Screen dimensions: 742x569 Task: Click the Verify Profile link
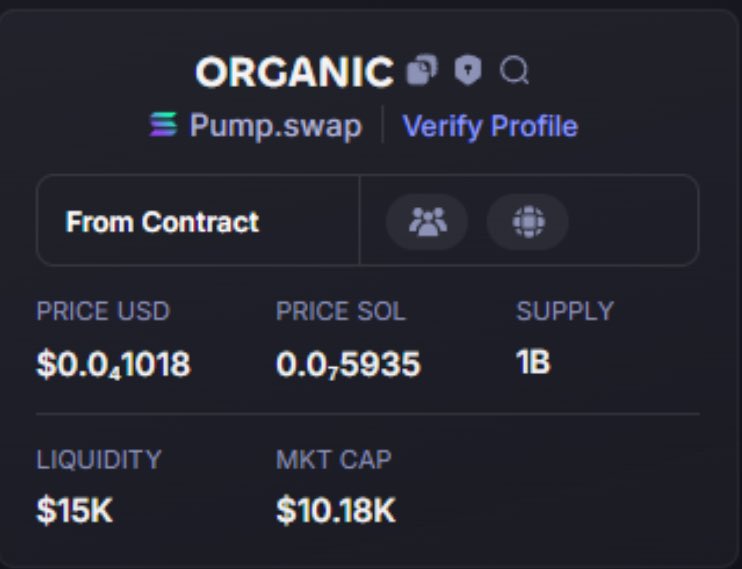tap(490, 126)
